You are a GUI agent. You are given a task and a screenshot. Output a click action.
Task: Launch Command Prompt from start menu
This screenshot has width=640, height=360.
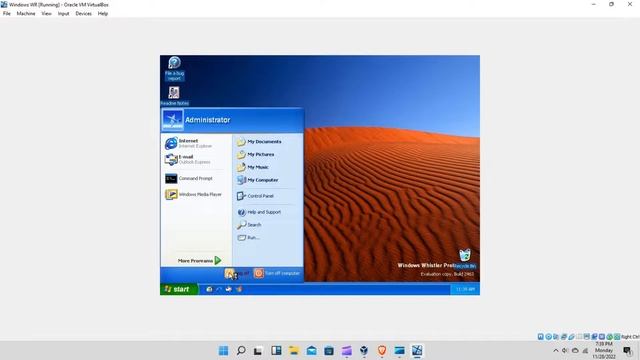point(189,178)
